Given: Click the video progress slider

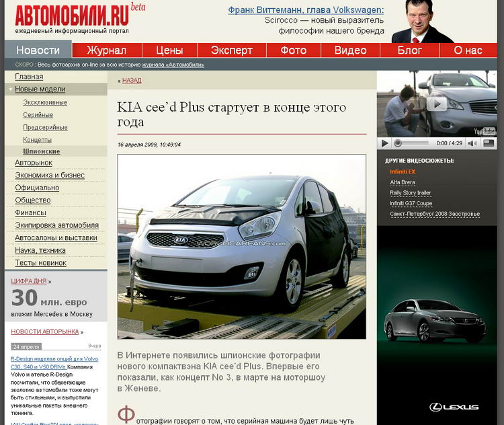Looking at the screenshot, I should point(413,143).
